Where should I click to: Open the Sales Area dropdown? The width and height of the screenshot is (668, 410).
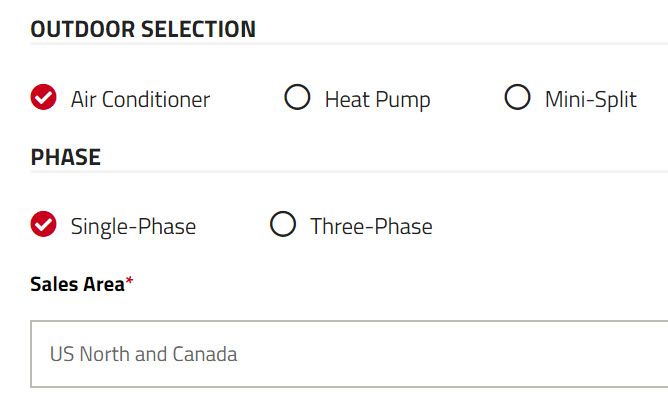(349, 354)
